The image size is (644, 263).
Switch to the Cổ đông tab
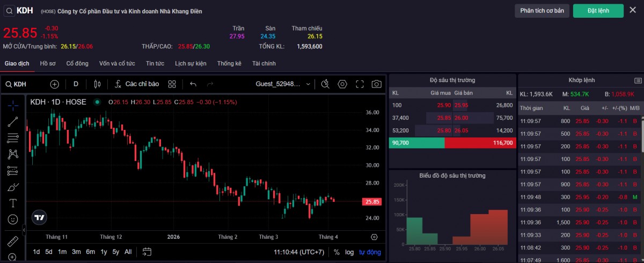(x=77, y=63)
